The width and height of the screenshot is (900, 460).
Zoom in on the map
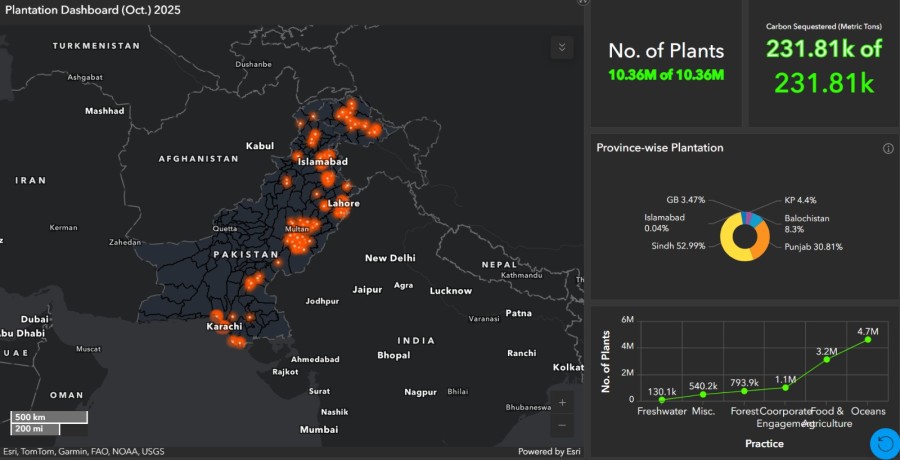tap(562, 402)
